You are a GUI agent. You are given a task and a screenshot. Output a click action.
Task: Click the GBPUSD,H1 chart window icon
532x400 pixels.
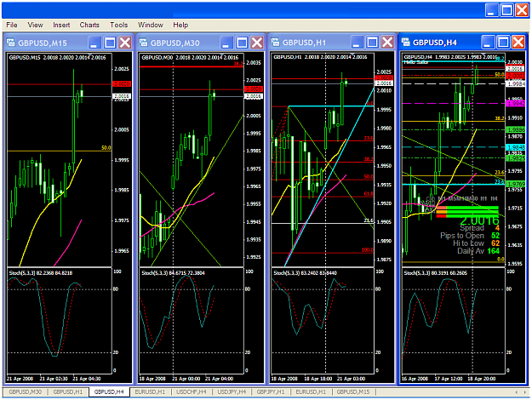coord(275,42)
